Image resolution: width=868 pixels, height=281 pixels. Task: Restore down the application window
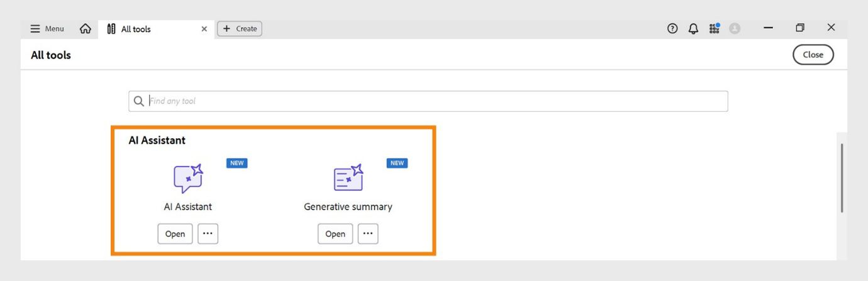coord(800,28)
